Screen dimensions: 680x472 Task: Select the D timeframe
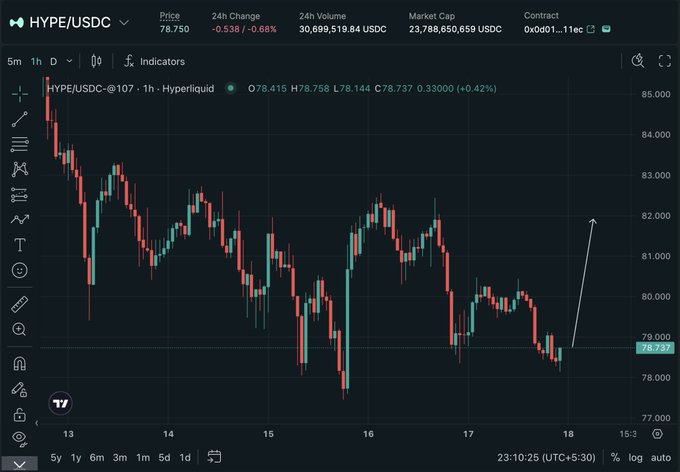click(x=53, y=62)
